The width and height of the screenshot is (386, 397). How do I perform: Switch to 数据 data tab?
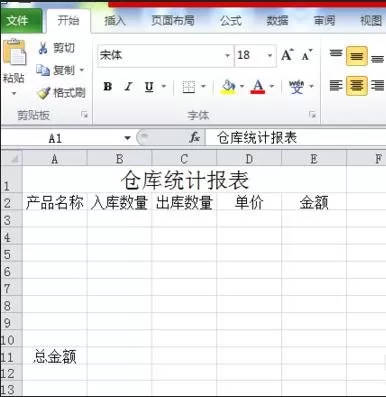coord(277,21)
